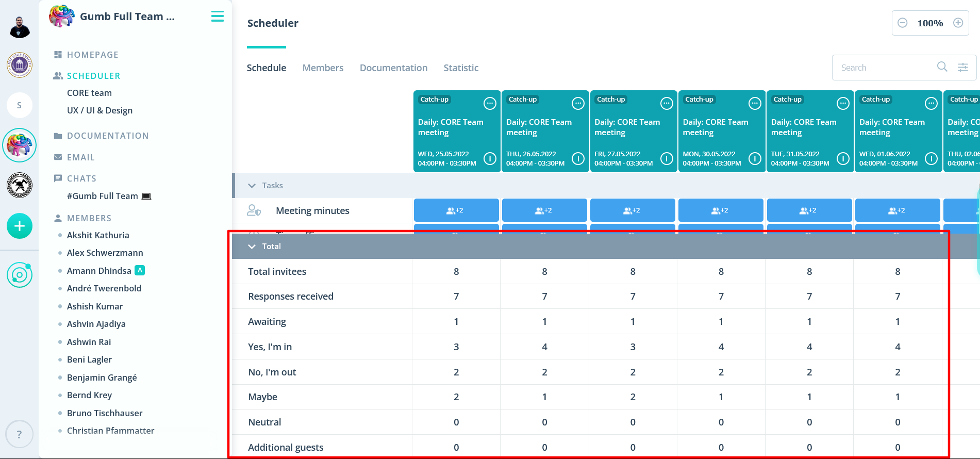Viewport: 980px width, 459px height.
Task: Click the zoom out minus icon
Action: click(903, 23)
